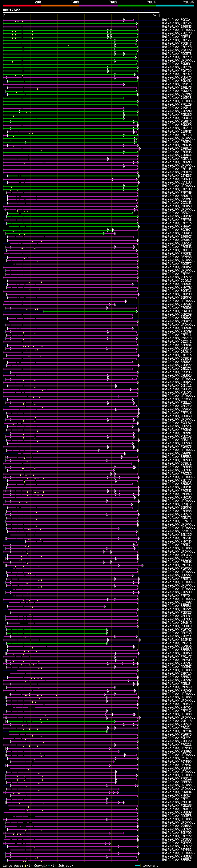This screenshot has height=868, width=197.
Task: Click the green ~80% identity legend bar
Action: click(137, 6)
